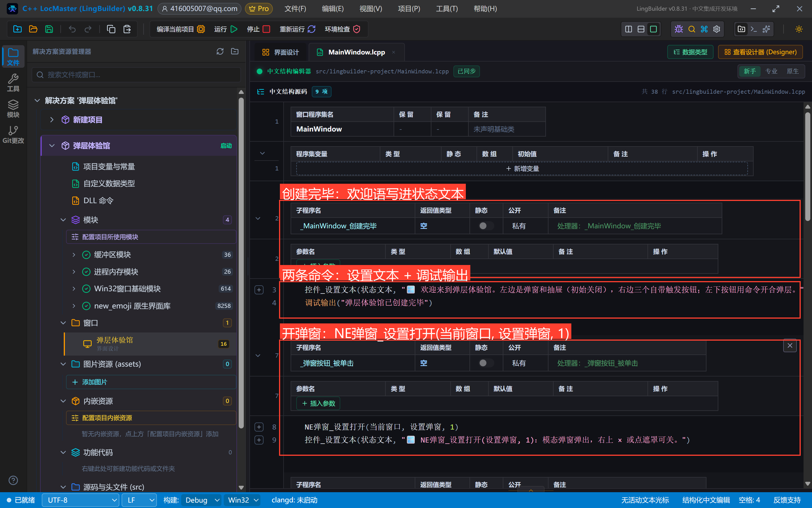
Task: Open 文件(F) menu
Action: click(295, 9)
